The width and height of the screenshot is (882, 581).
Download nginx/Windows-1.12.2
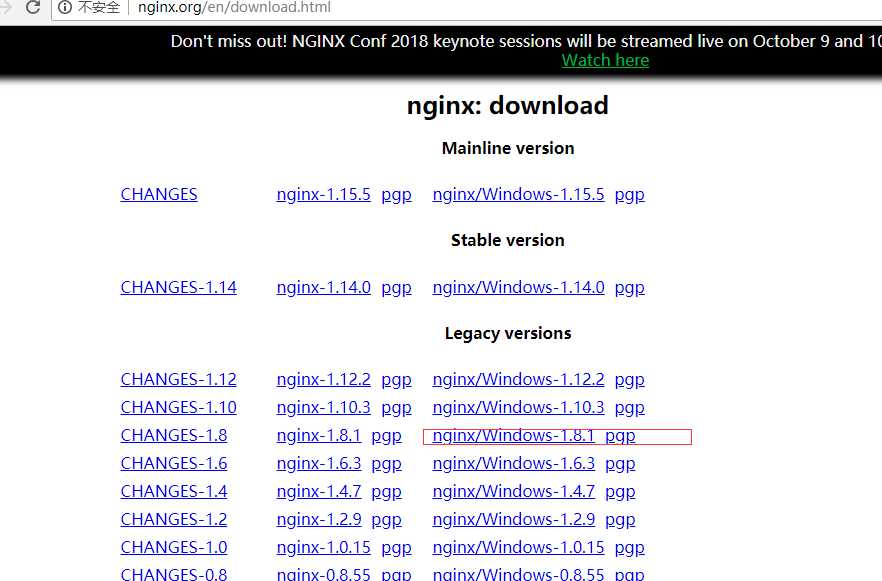click(519, 380)
